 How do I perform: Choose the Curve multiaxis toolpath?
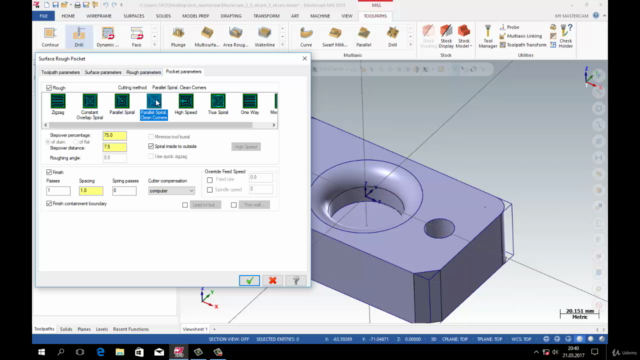[306, 37]
